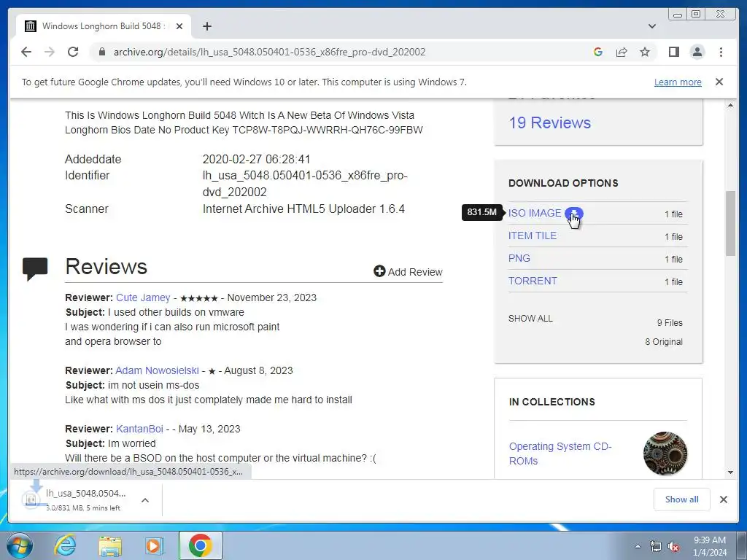Show hidden system tray icons
Viewport: 747px width, 560px height.
[638, 547]
